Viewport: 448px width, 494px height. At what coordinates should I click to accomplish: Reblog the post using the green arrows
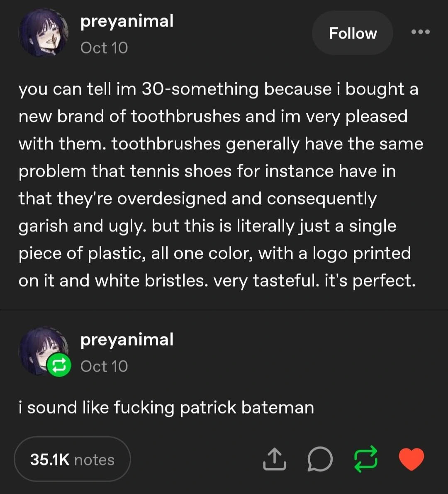coord(366,460)
